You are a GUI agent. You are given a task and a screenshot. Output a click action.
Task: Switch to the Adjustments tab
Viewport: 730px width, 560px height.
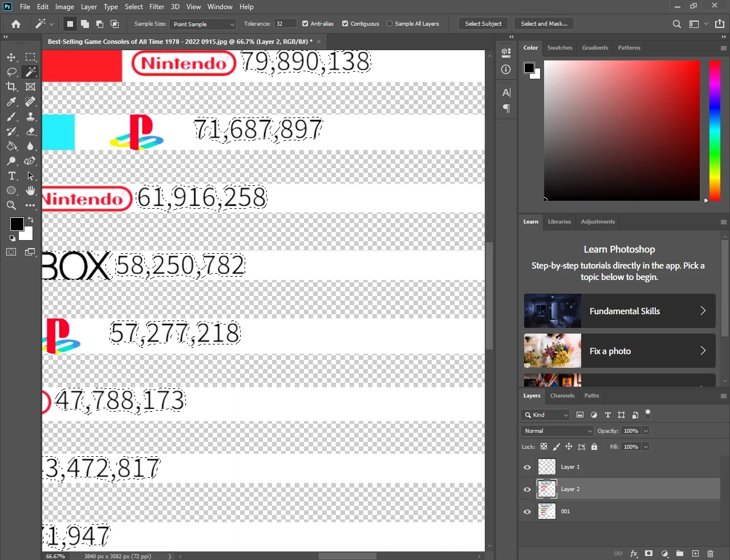click(x=598, y=222)
